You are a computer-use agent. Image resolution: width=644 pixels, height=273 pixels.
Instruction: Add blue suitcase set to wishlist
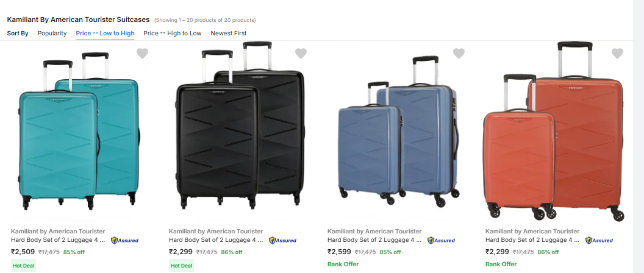point(459,54)
